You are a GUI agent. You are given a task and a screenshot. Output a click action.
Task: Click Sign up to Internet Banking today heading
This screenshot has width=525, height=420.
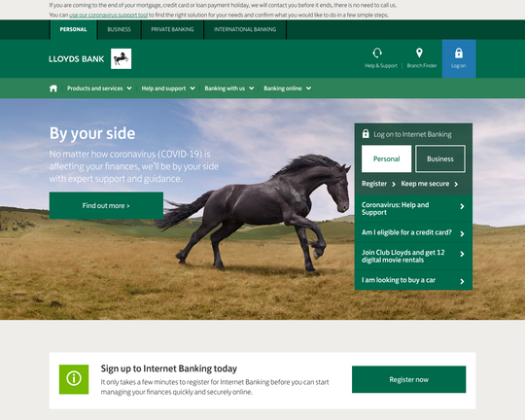coord(169,368)
